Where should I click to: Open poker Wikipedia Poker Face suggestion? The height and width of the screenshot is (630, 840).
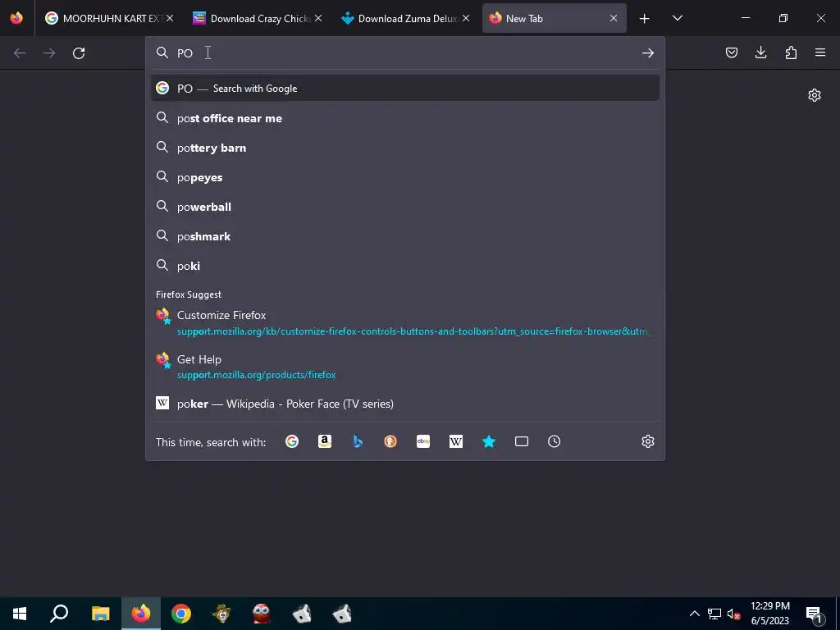click(x=405, y=404)
